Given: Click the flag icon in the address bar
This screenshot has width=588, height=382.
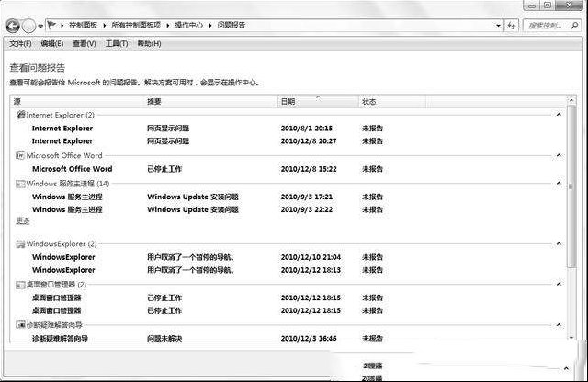Looking at the screenshot, I should tap(51, 25).
